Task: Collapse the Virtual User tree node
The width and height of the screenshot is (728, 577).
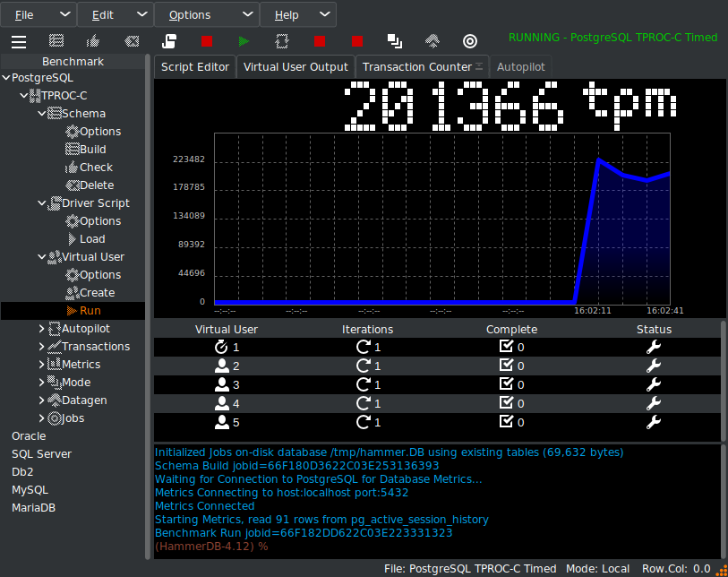Action: tap(42, 257)
